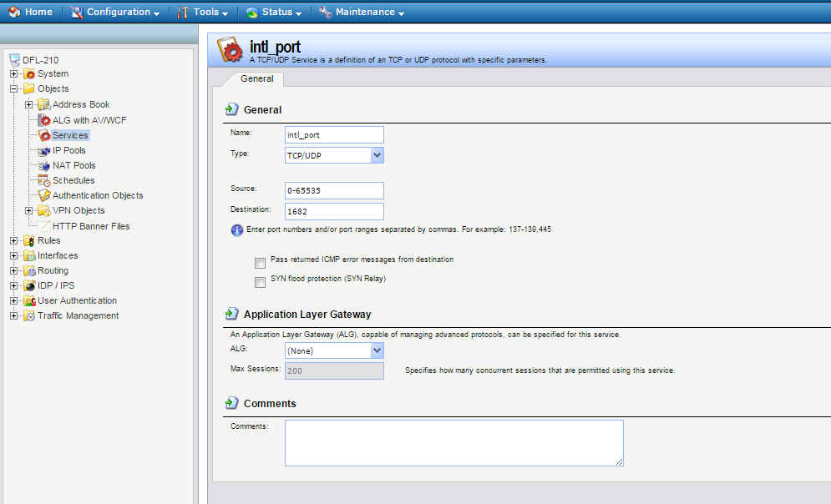The height and width of the screenshot is (504, 831).
Task: Click the Destination port input field
Action: [x=334, y=211]
